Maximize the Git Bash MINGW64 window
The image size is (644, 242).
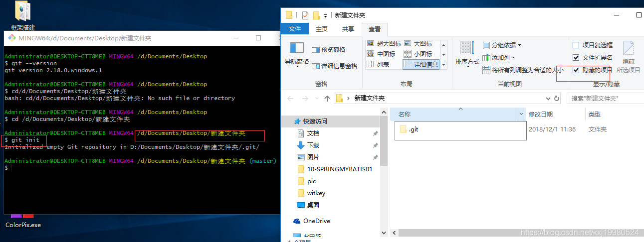click(258, 38)
